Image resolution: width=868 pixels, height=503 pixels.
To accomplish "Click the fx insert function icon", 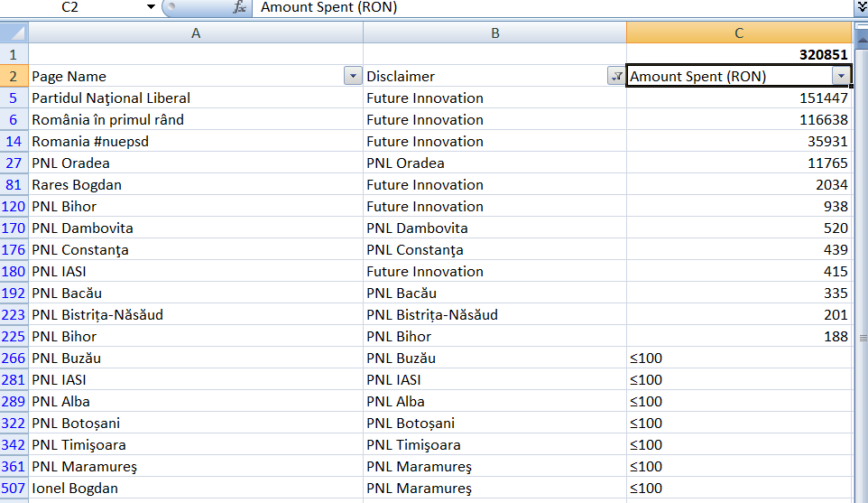I will (239, 7).
